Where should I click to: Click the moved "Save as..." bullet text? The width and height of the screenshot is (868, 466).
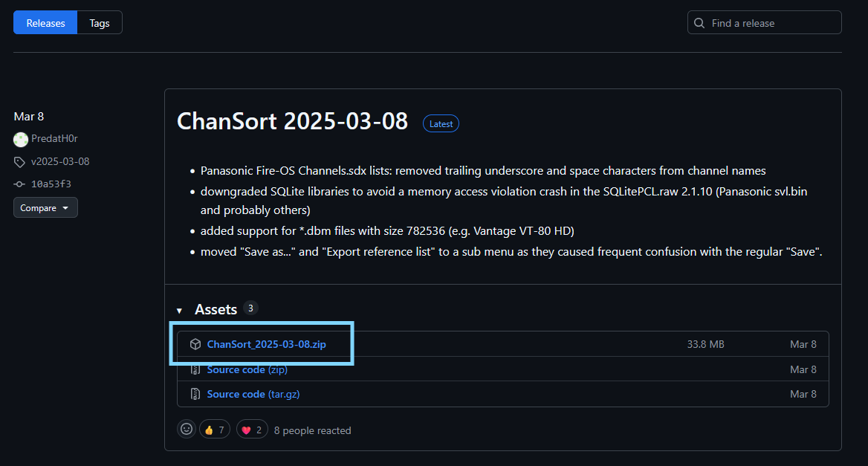pos(511,252)
